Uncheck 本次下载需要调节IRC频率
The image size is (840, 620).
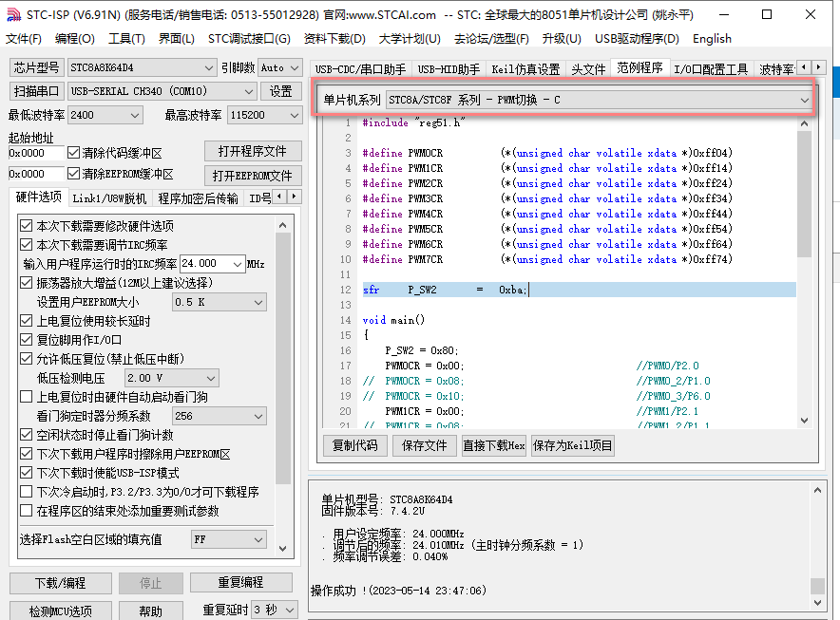[x=26, y=245]
